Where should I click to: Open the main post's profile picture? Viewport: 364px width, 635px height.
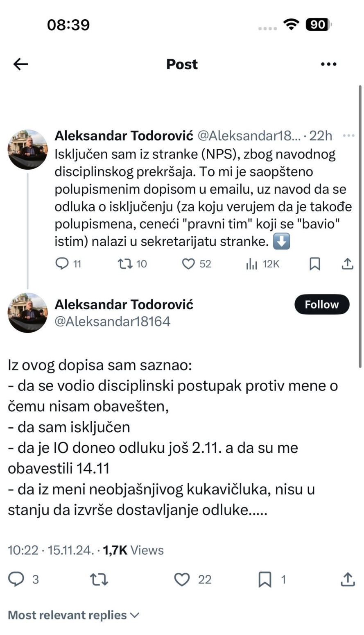point(27,313)
